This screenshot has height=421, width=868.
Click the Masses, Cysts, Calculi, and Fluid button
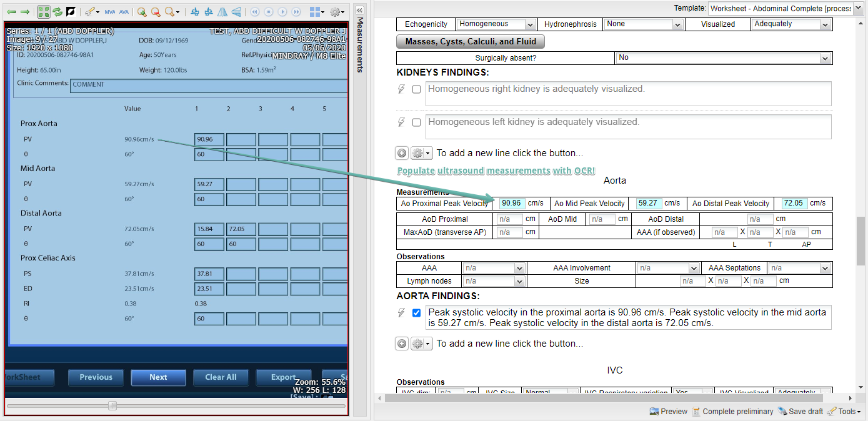(471, 42)
